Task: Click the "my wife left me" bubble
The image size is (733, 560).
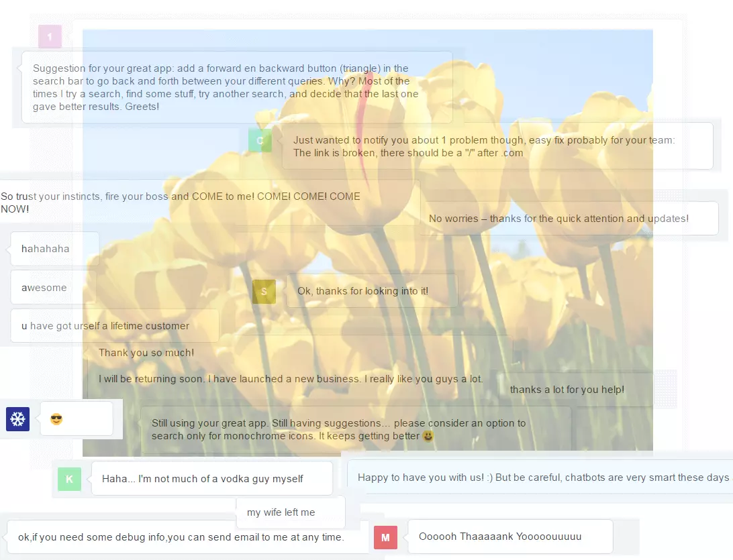Action: point(291,512)
